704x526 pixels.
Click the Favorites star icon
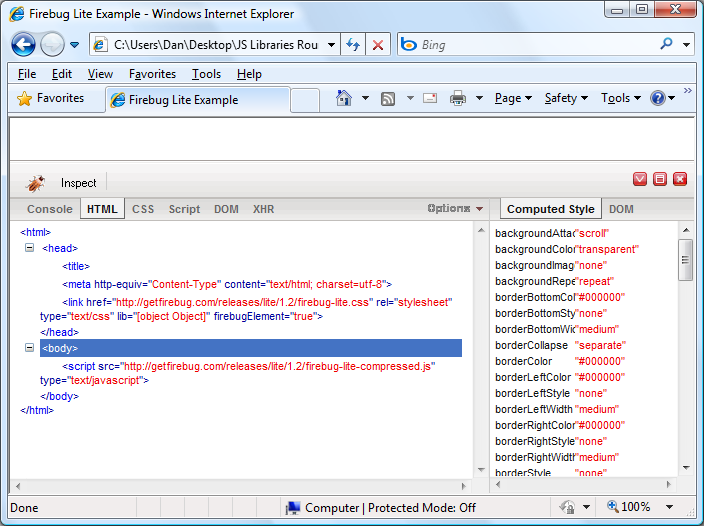24,98
